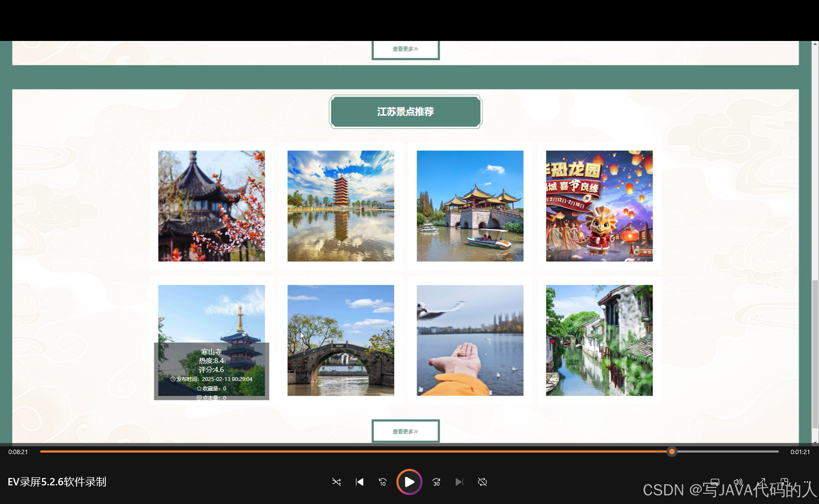Seek using the video progress slider
This screenshot has width=819, height=504.
tap(409, 452)
